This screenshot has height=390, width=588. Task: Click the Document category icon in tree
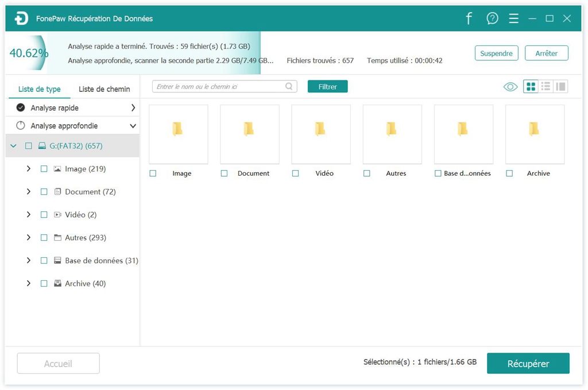pos(57,192)
